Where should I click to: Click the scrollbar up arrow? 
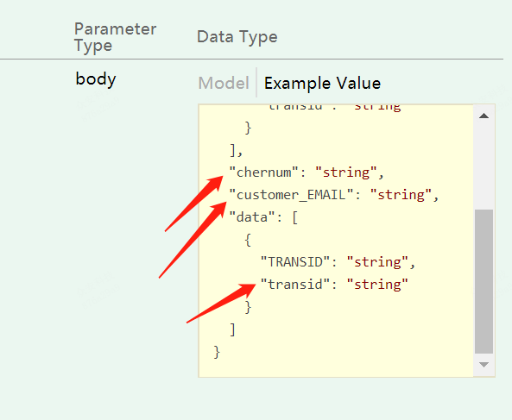(x=484, y=116)
